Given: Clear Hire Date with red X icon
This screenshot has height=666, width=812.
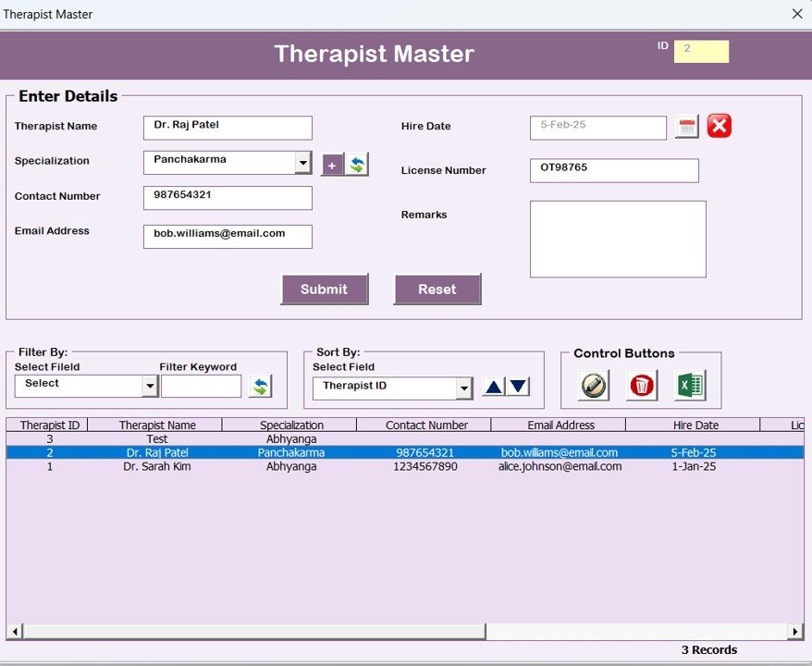Looking at the screenshot, I should click(x=720, y=126).
